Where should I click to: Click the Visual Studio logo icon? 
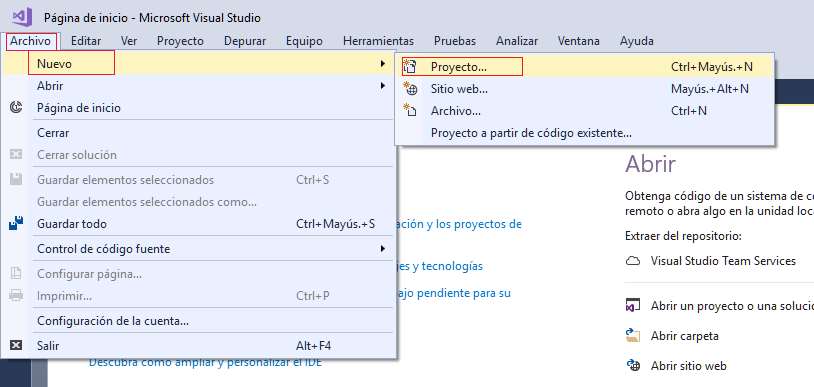(x=22, y=17)
